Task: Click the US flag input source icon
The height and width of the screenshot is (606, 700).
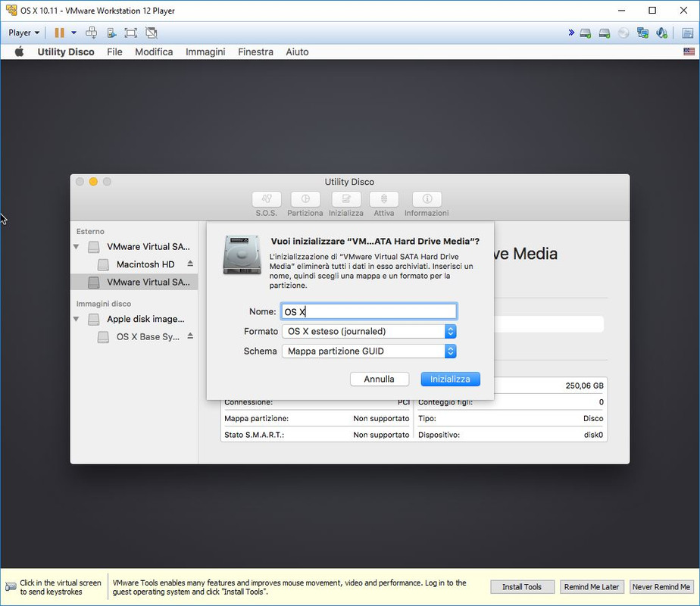Action: [689, 52]
